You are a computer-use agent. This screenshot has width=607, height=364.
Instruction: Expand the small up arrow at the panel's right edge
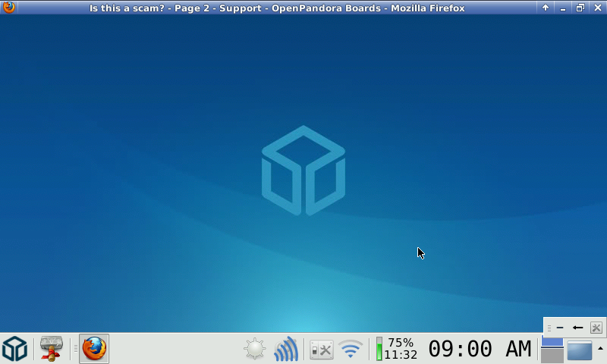[600, 348]
